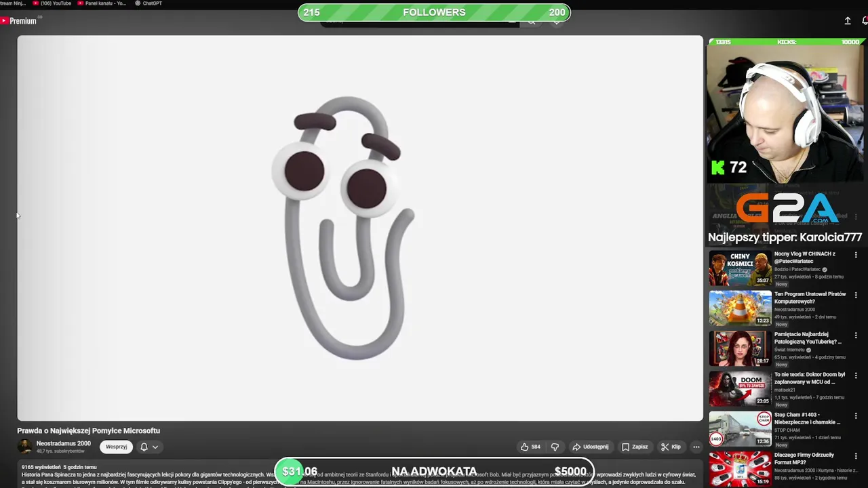Click the upload icon in top bar

tap(848, 21)
